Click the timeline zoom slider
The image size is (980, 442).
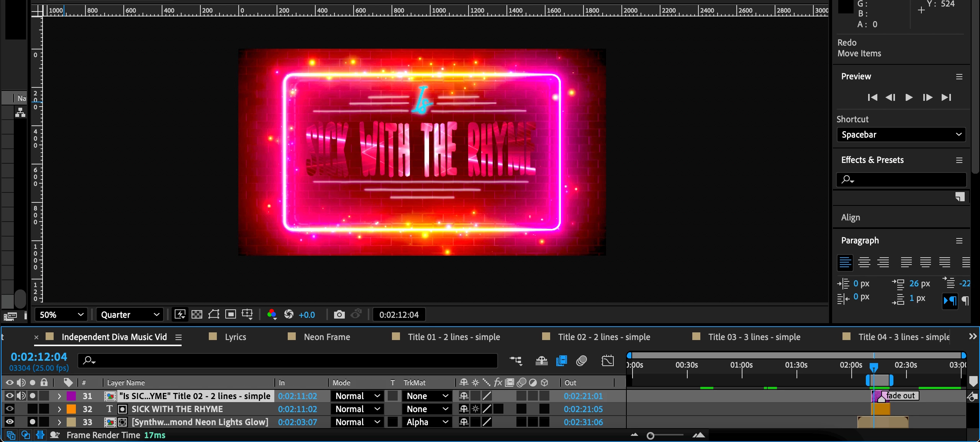point(651,436)
